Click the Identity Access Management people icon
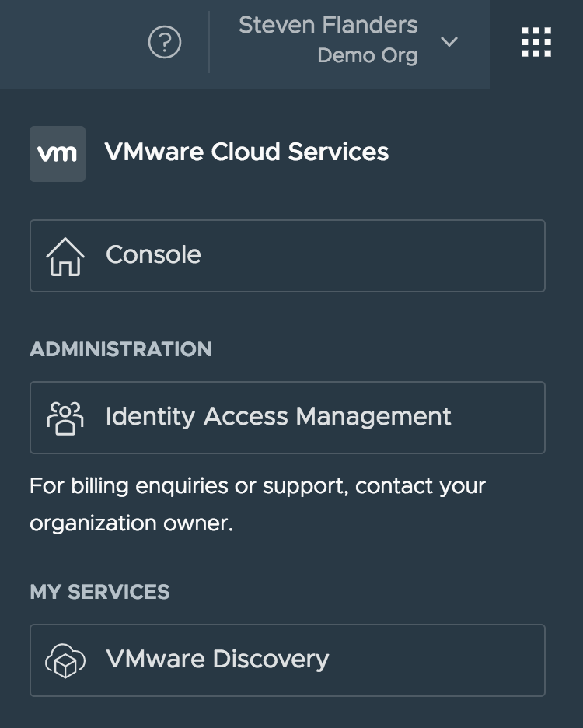 pyautogui.click(x=65, y=418)
